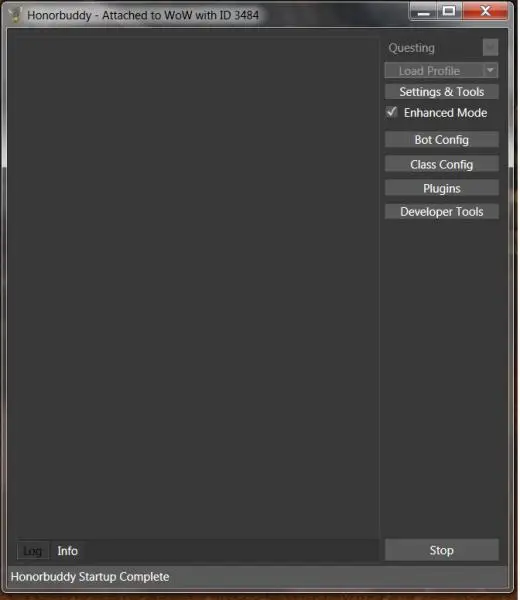Toggle the Enhanced Mode checkbox
This screenshot has width=520, height=600.
[x=391, y=112]
